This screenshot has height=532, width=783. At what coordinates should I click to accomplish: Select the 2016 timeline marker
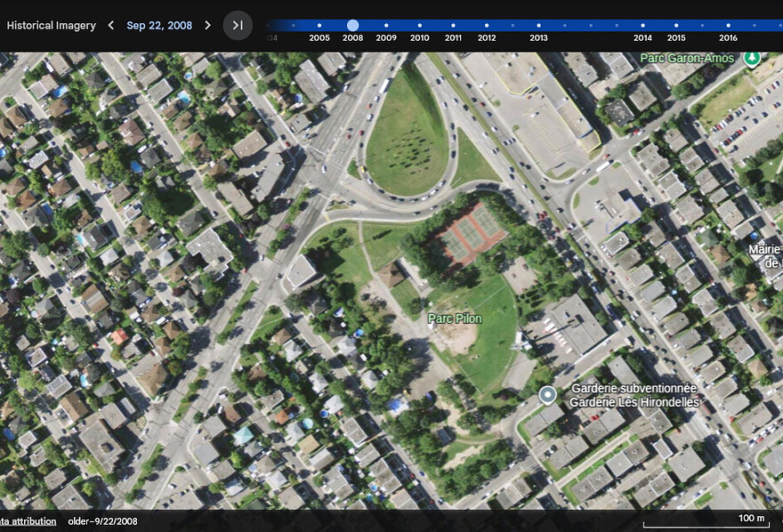point(728,25)
